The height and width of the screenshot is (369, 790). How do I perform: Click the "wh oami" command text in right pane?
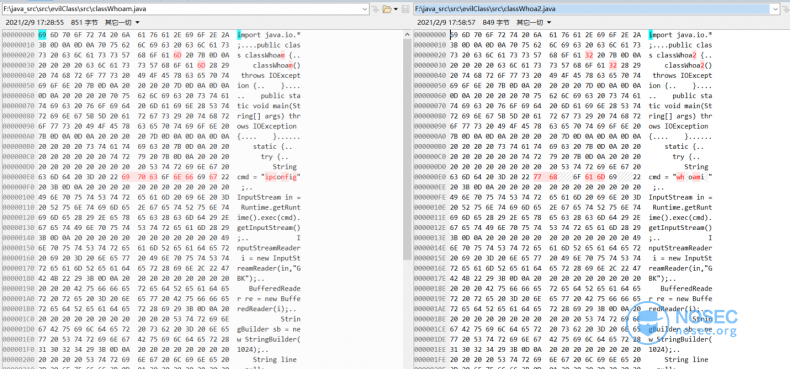point(693,177)
